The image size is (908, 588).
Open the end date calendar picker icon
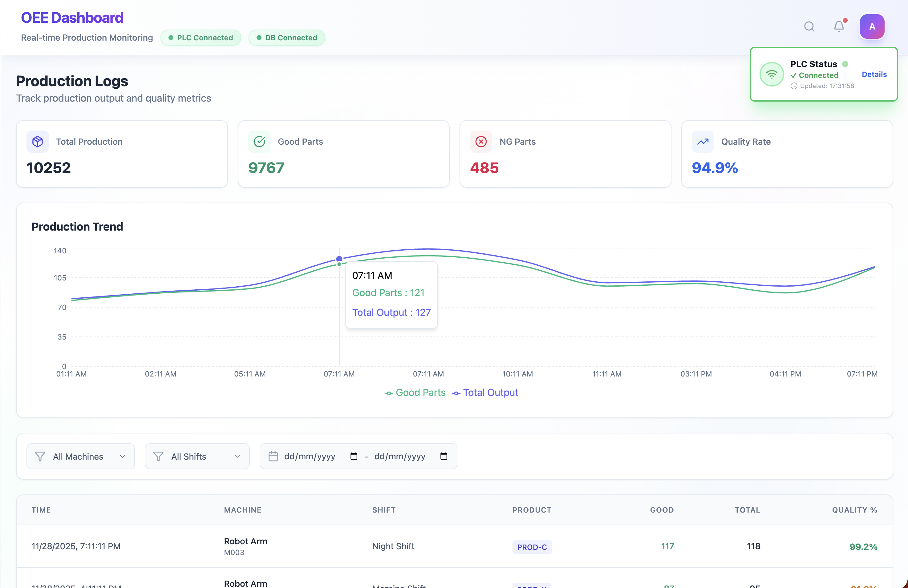pos(444,456)
